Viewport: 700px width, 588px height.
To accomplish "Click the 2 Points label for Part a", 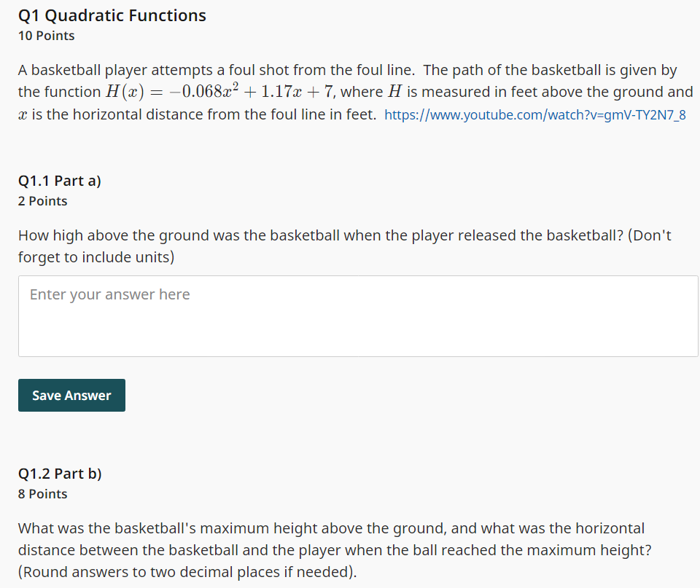I will click(x=42, y=200).
